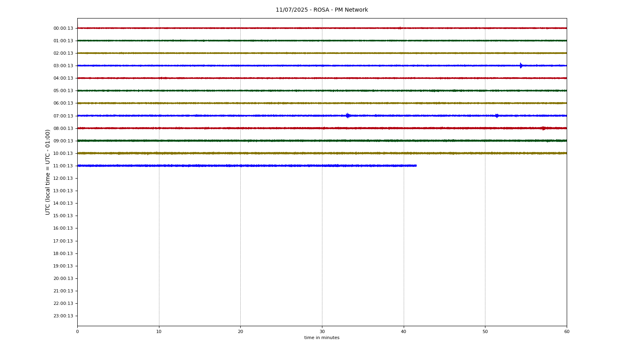Click the seismic spike on the 03:00 blue trace
This screenshot has height=362, width=644.
(x=521, y=66)
